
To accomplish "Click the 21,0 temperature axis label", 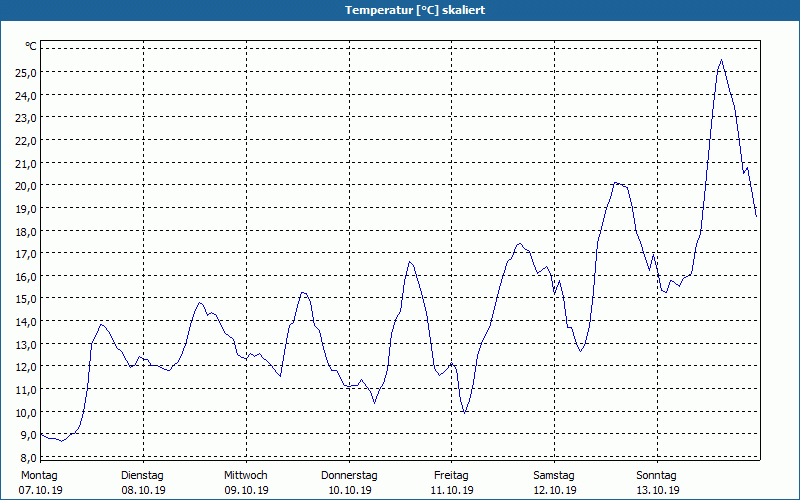I will pyautogui.click(x=26, y=164).
